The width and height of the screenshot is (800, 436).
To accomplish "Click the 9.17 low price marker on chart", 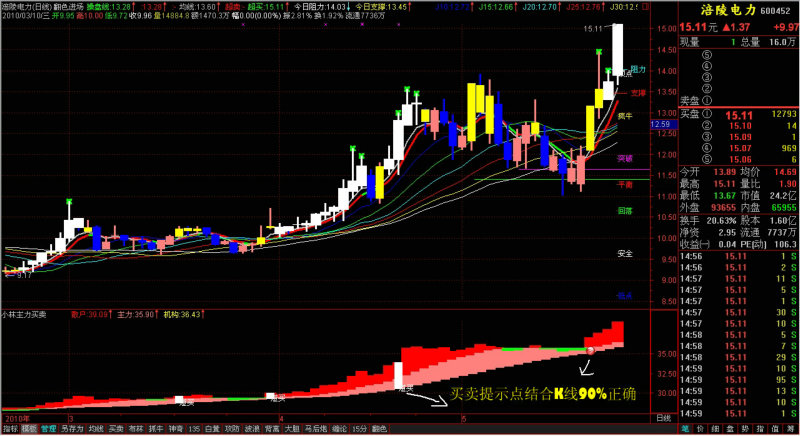I will (23, 275).
